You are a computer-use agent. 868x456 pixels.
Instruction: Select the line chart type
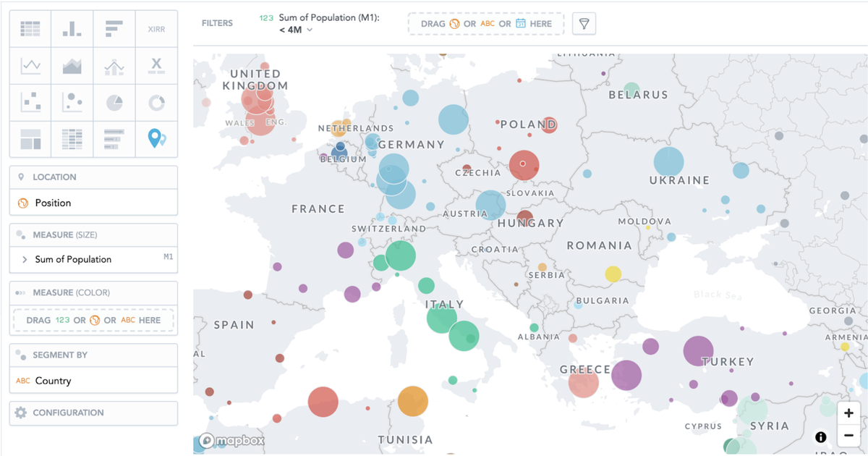(x=30, y=65)
